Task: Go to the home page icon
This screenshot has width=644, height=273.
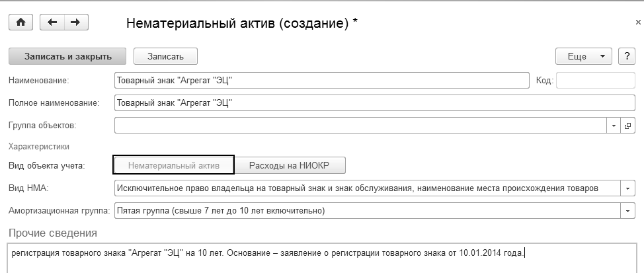Action: (x=20, y=22)
